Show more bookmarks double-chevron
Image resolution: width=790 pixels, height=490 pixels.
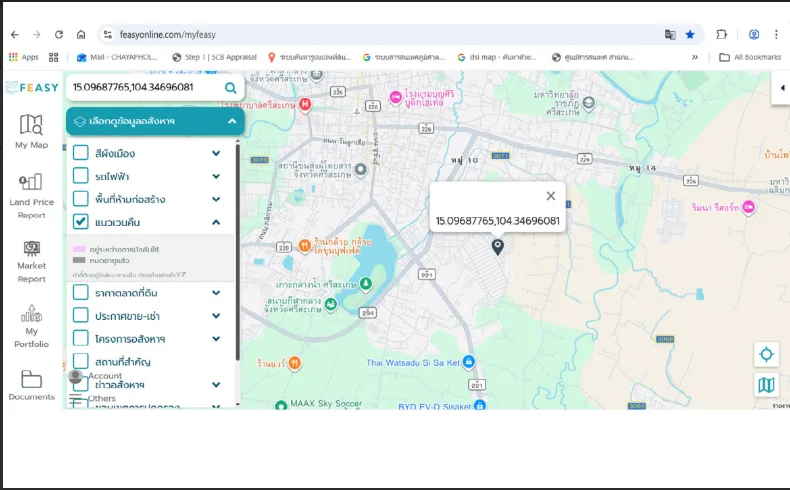[695, 57]
